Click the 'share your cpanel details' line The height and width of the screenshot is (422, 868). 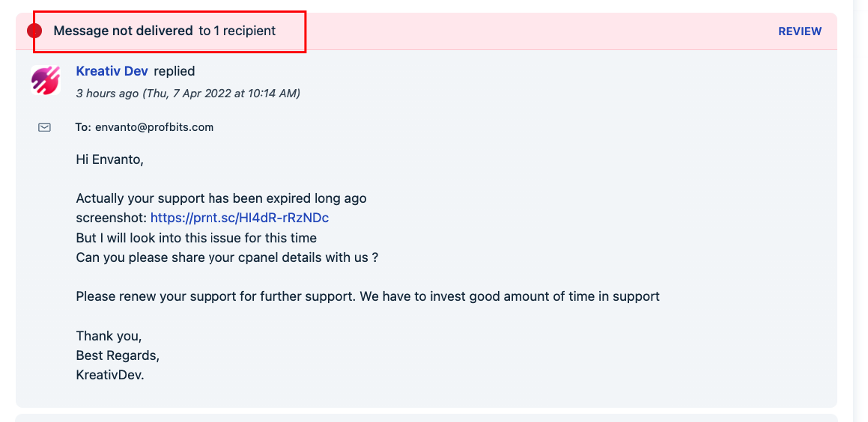227,257
